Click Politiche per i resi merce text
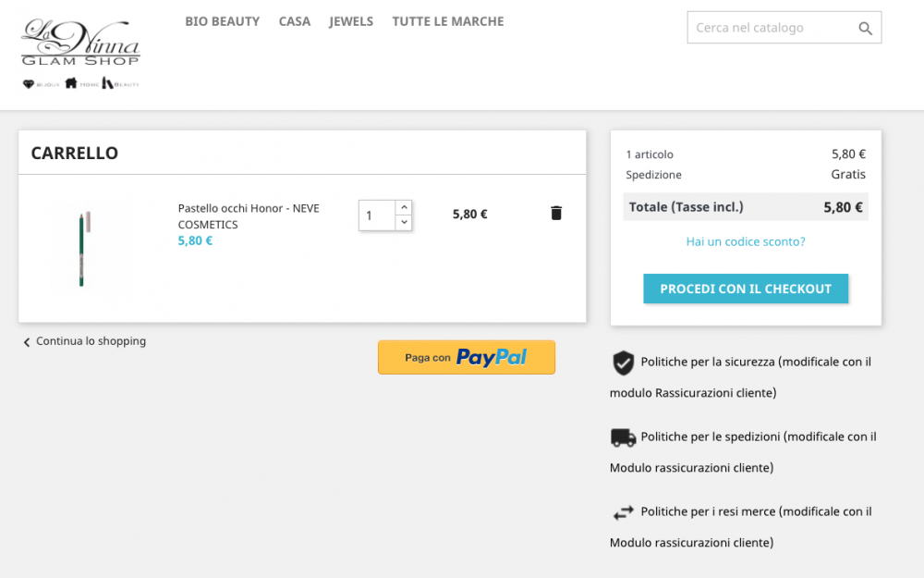The height and width of the screenshot is (578, 924). tap(741, 527)
